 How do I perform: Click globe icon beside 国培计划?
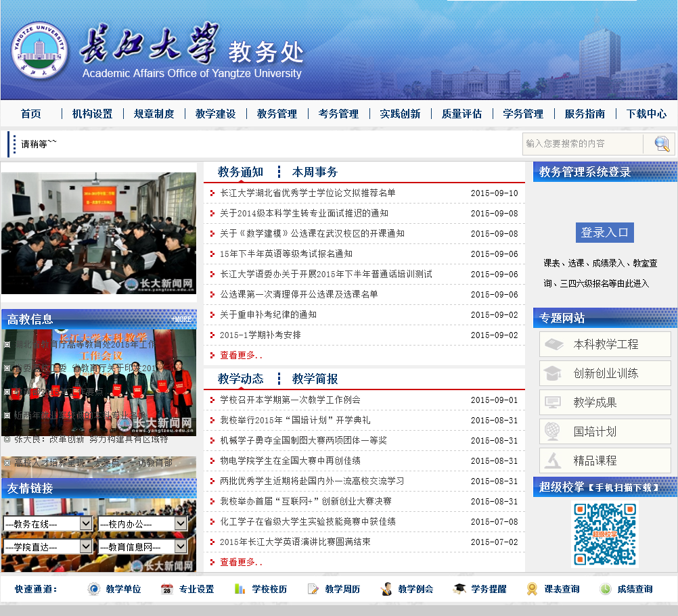click(x=552, y=431)
